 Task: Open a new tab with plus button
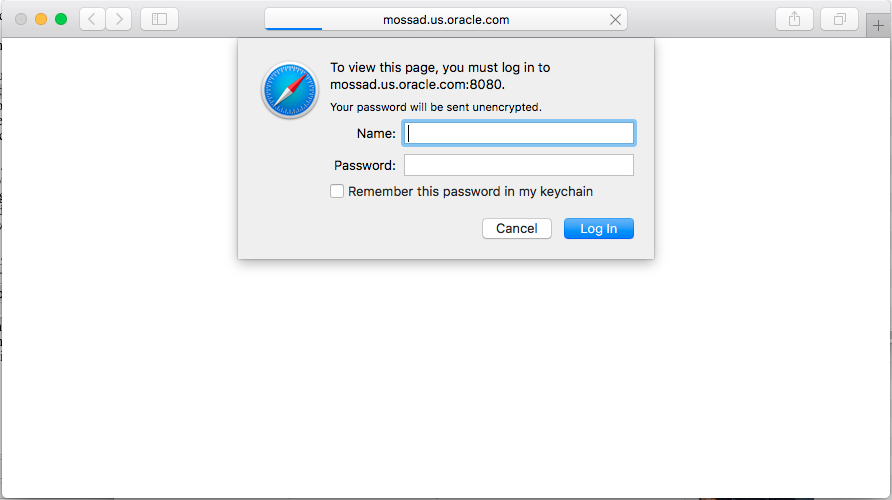click(878, 26)
